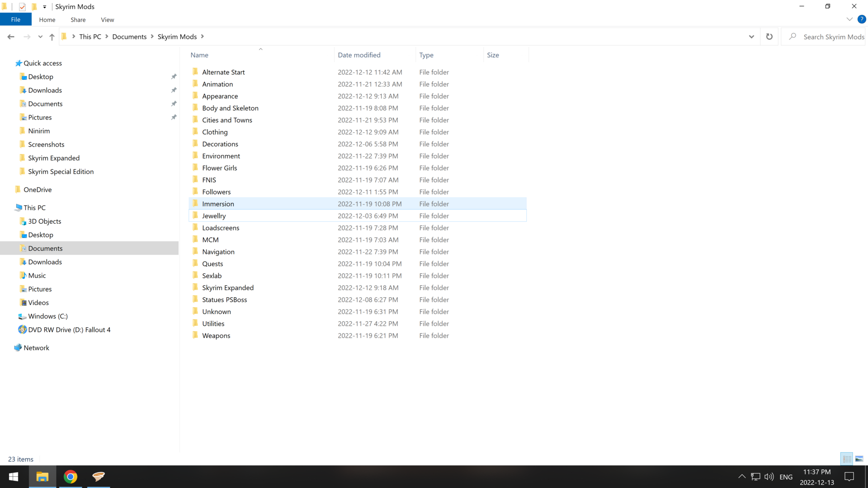Click File Explorer taskbar icon

click(x=42, y=477)
